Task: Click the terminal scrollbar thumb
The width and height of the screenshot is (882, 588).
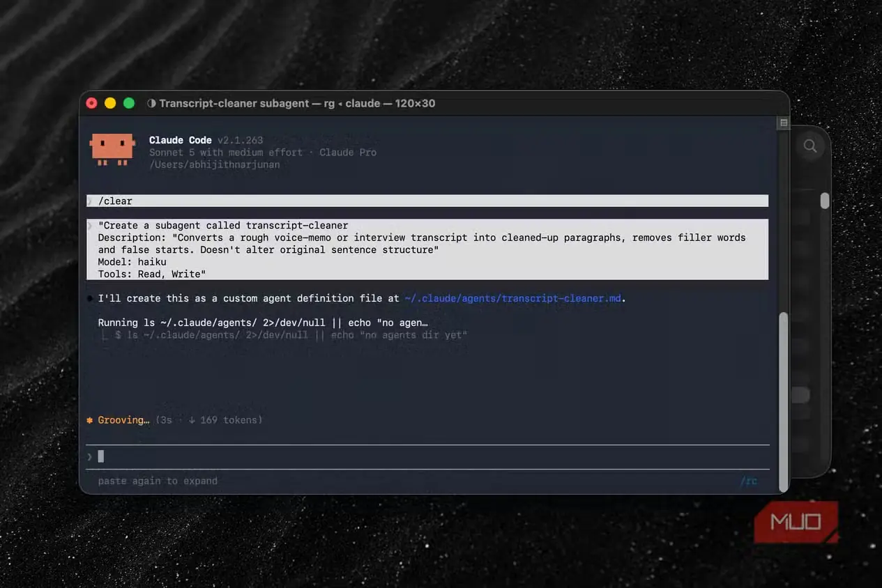Action: coord(783,402)
